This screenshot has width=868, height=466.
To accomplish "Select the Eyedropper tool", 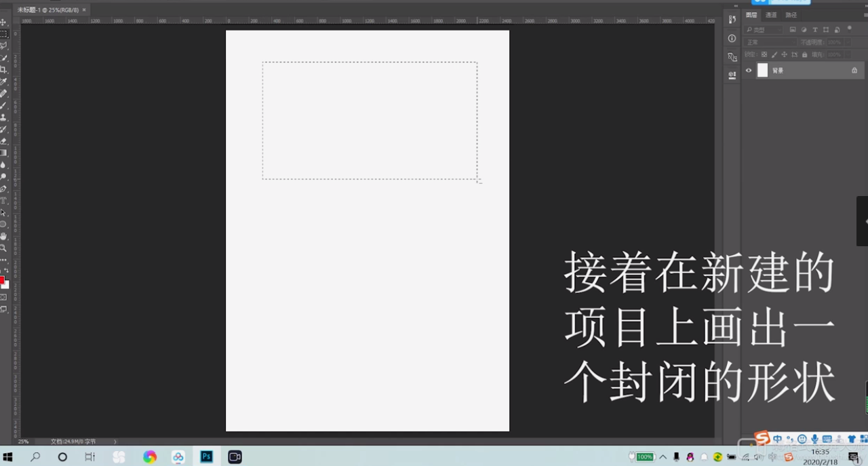I will 4,80.
